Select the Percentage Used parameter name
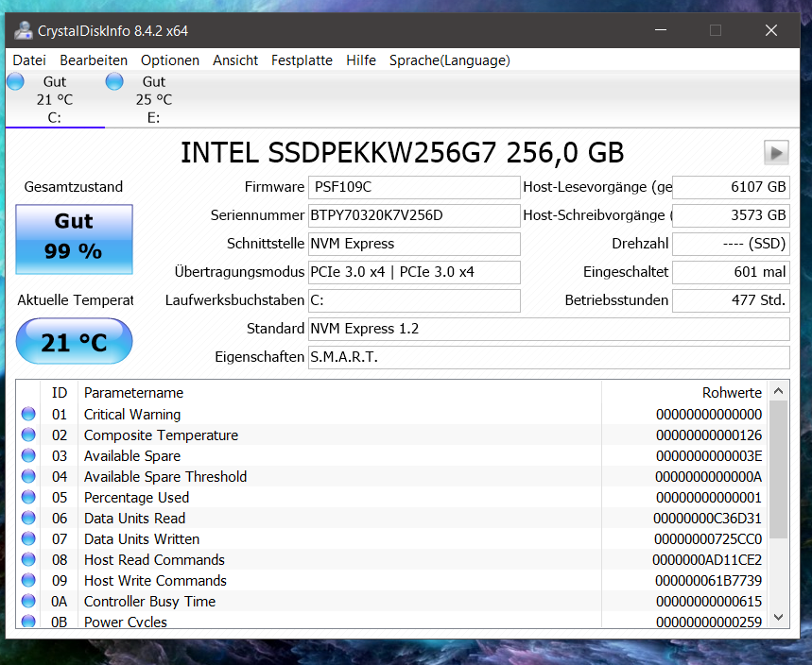 click(x=136, y=497)
